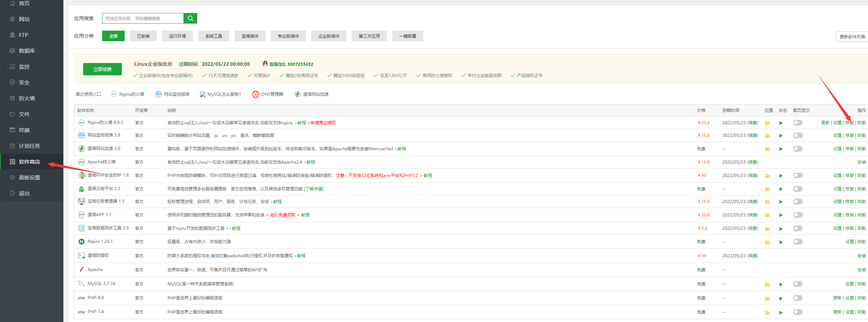The image size is (868, 322).
Task: Click the Apache feather icon in list
Action: pos(81,270)
